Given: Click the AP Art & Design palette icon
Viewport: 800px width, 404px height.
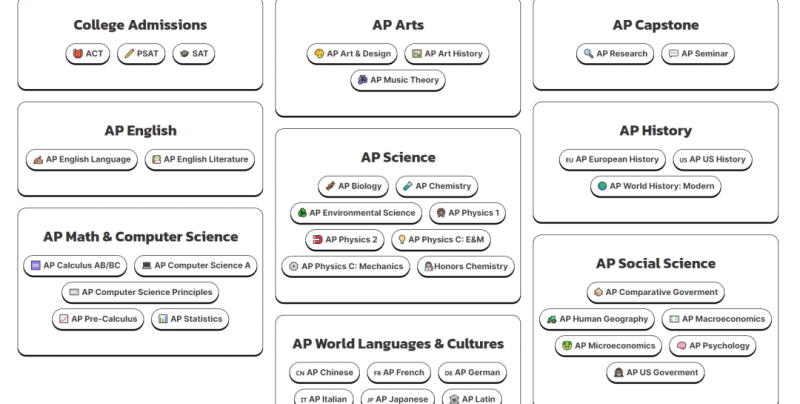Looking at the screenshot, I should pos(319,54).
